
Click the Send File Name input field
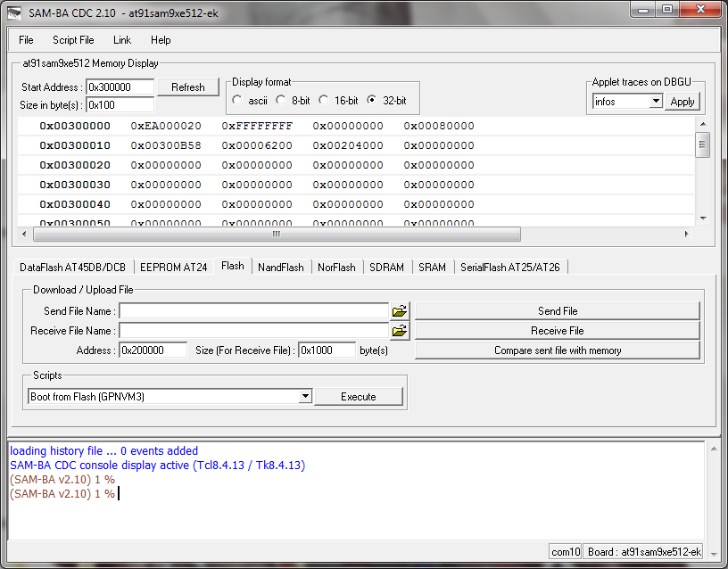pos(254,311)
